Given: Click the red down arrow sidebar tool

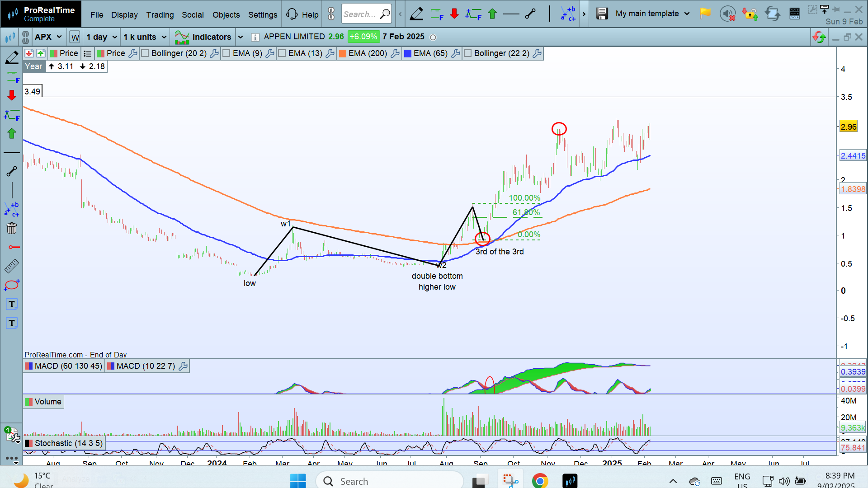Looking at the screenshot, I should (x=12, y=95).
